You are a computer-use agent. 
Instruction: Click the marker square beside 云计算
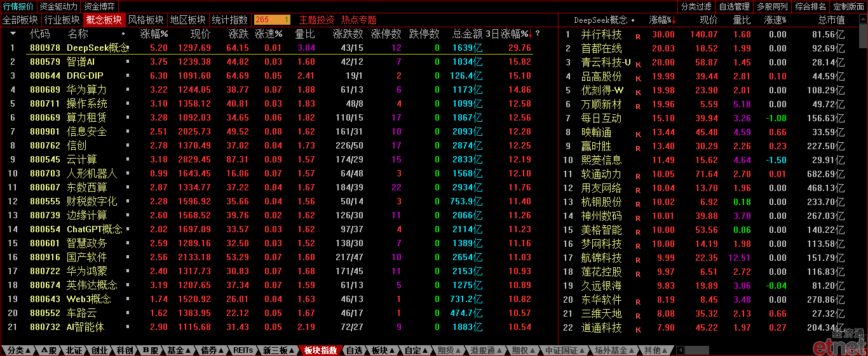click(x=128, y=159)
